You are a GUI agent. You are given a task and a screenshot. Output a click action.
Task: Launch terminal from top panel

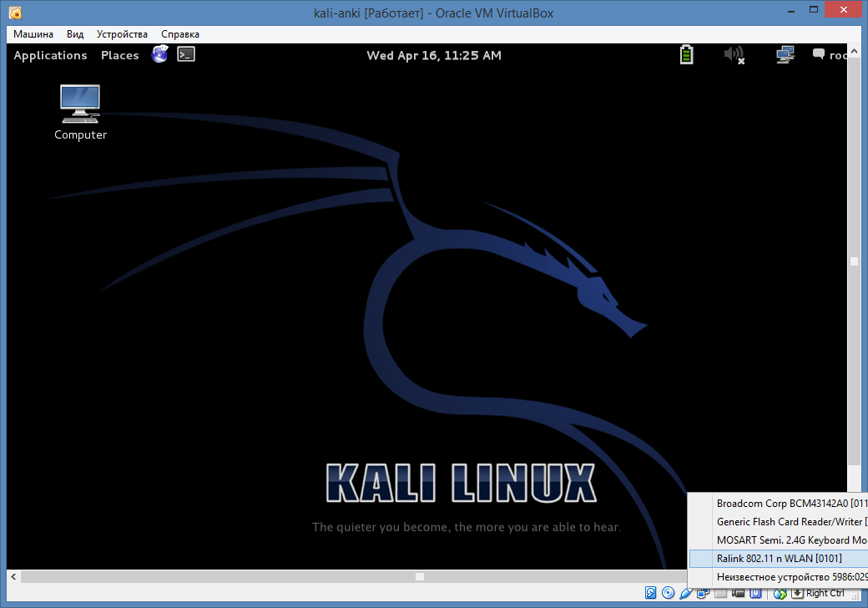tap(186, 54)
